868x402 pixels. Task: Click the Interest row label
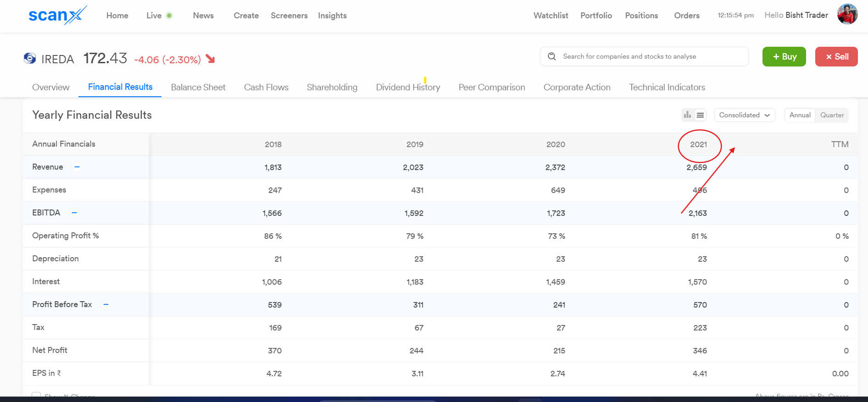[x=46, y=281]
